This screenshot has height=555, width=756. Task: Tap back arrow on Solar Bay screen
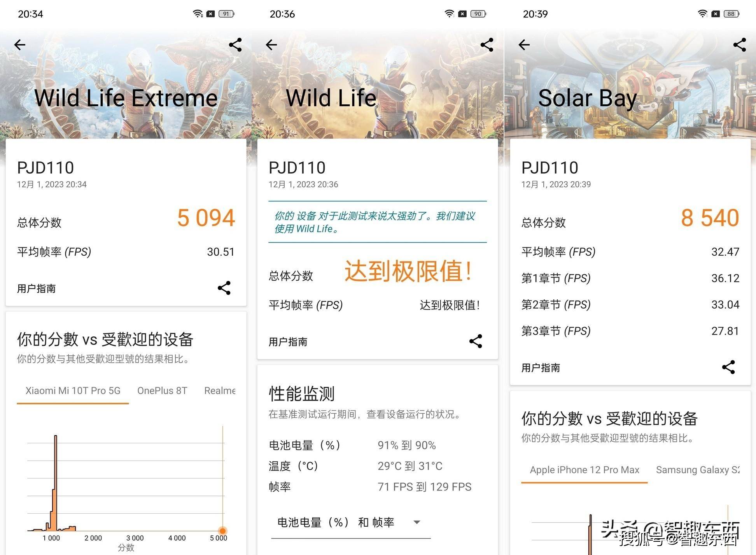point(524,45)
